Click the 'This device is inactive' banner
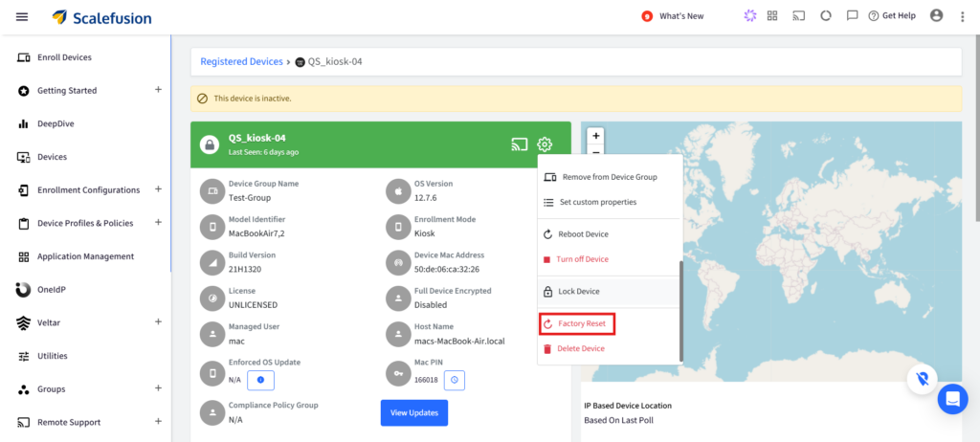Image resolution: width=980 pixels, height=442 pixels. pos(575,99)
